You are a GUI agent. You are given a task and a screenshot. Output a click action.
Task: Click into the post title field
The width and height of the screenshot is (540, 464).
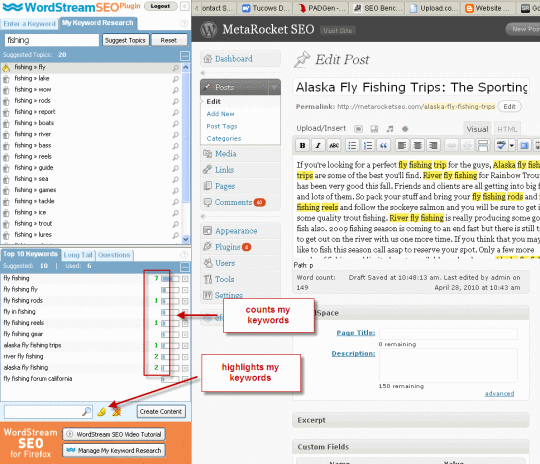[411, 87]
